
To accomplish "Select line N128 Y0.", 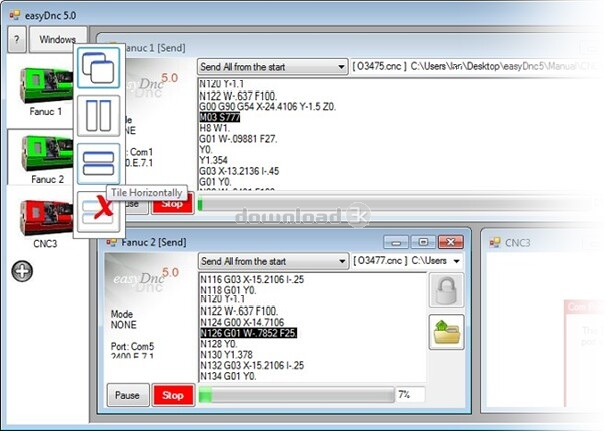I will point(219,344).
